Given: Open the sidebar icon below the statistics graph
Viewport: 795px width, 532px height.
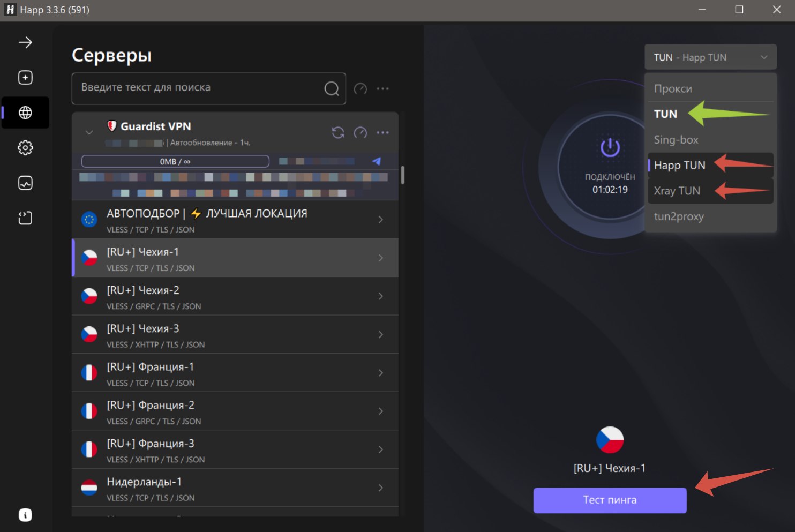Looking at the screenshot, I should [25, 218].
